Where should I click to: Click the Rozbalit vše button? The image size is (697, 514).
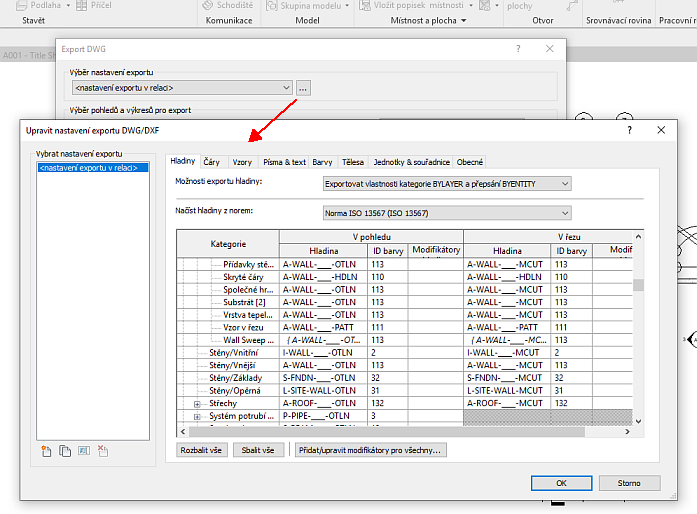click(201, 450)
